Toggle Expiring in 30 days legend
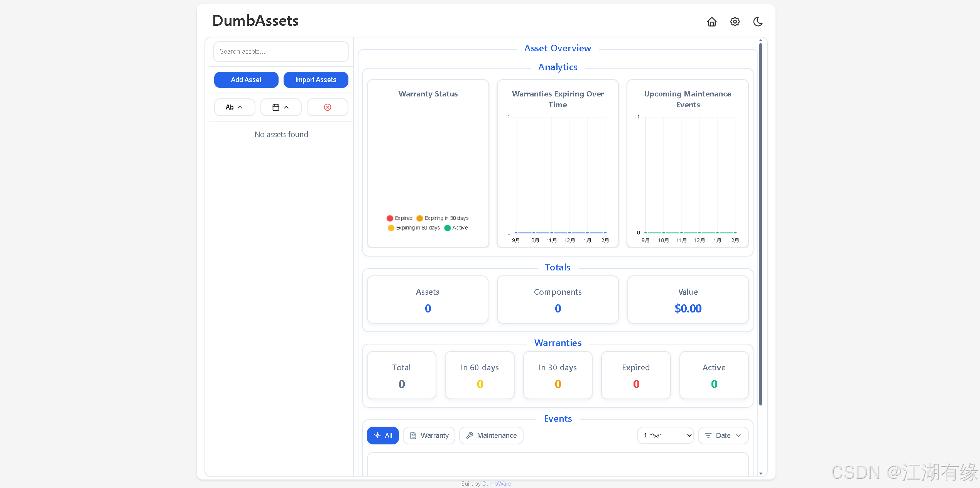Screen dimensions: 980x488 pos(443,218)
